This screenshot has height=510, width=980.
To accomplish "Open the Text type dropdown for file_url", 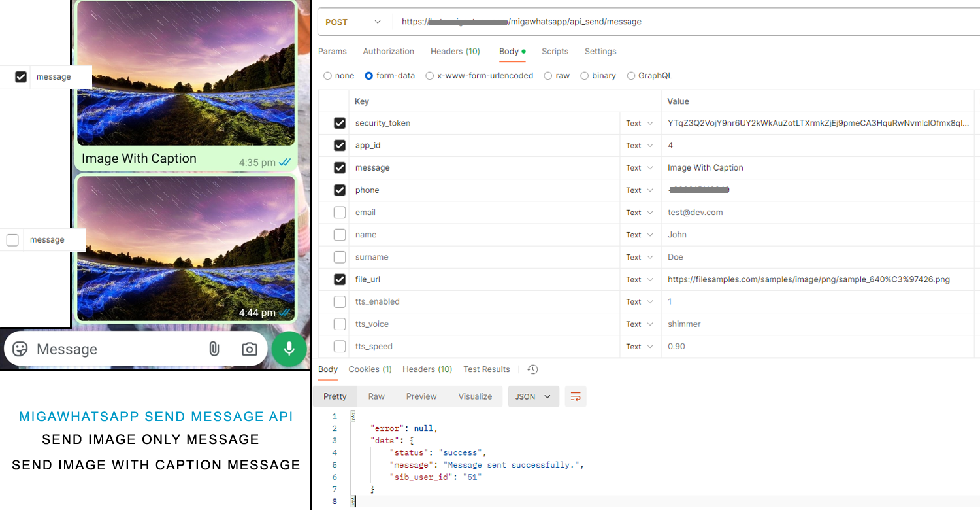I will pos(640,279).
